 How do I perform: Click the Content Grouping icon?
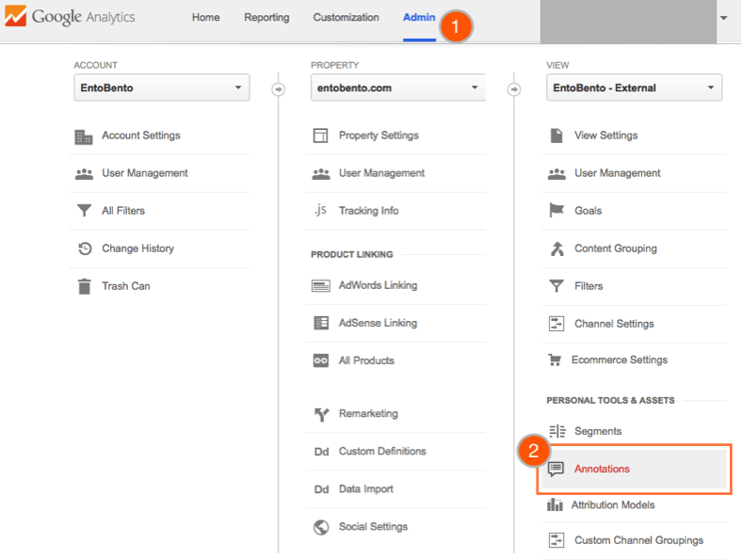[x=557, y=248]
